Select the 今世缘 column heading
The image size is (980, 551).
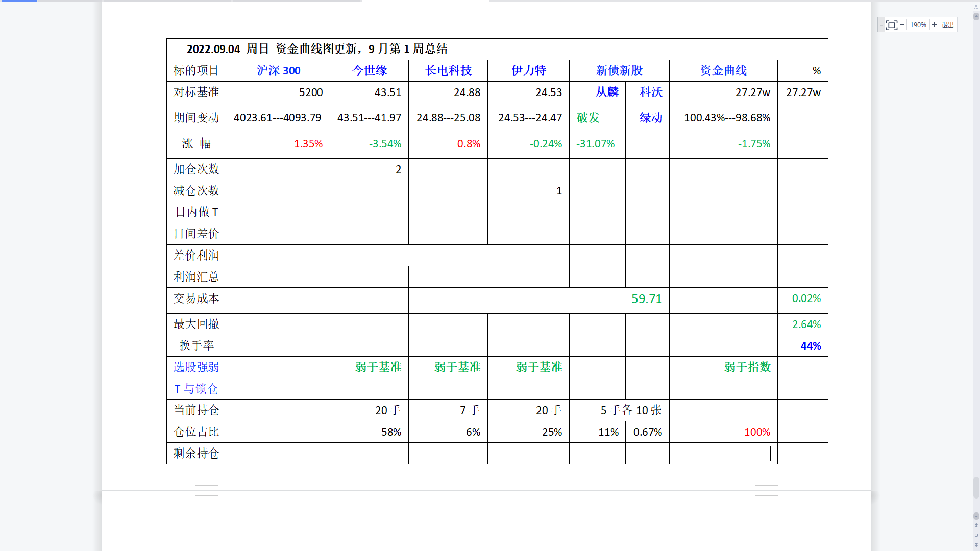pyautogui.click(x=369, y=70)
